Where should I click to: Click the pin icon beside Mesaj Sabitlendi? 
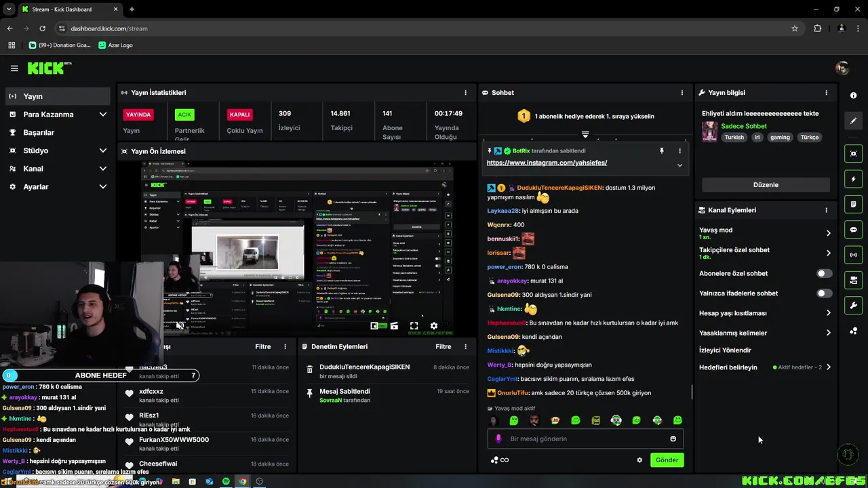[x=309, y=392]
